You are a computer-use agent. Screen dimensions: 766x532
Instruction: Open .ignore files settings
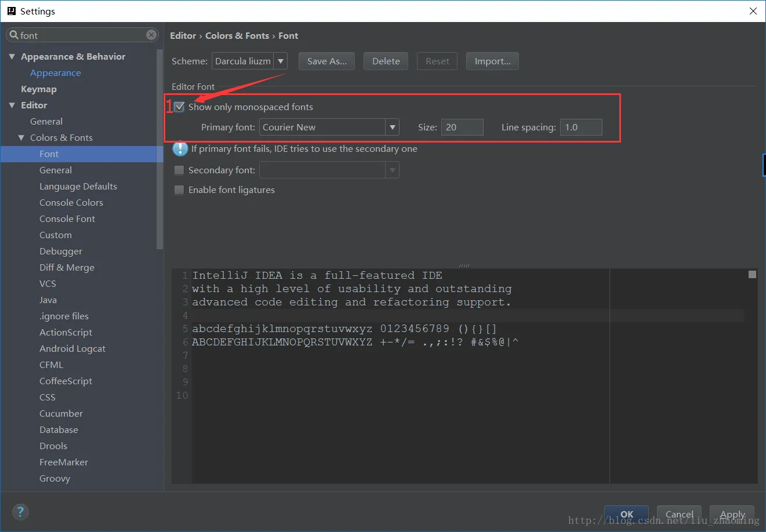(64, 316)
